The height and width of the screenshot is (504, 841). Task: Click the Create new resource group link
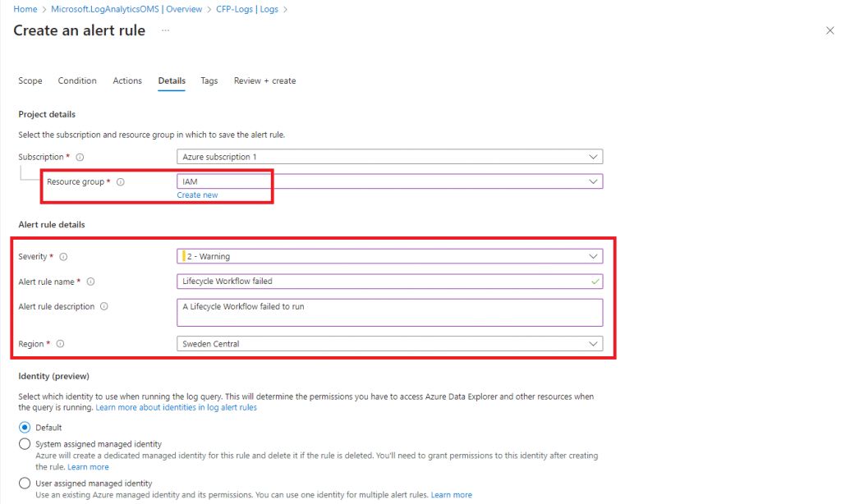click(x=197, y=195)
